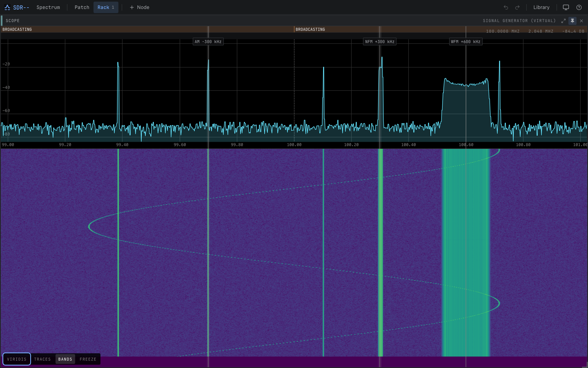The width and height of the screenshot is (588, 368).
Task: Click the redo arrow icon
Action: 517,7
